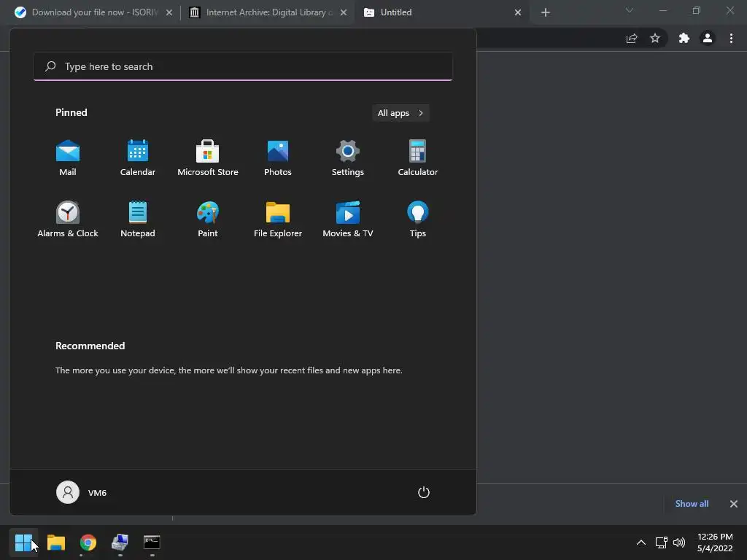Switch to Chrome on the taskbar
Screen dimensions: 747x560
click(x=88, y=542)
